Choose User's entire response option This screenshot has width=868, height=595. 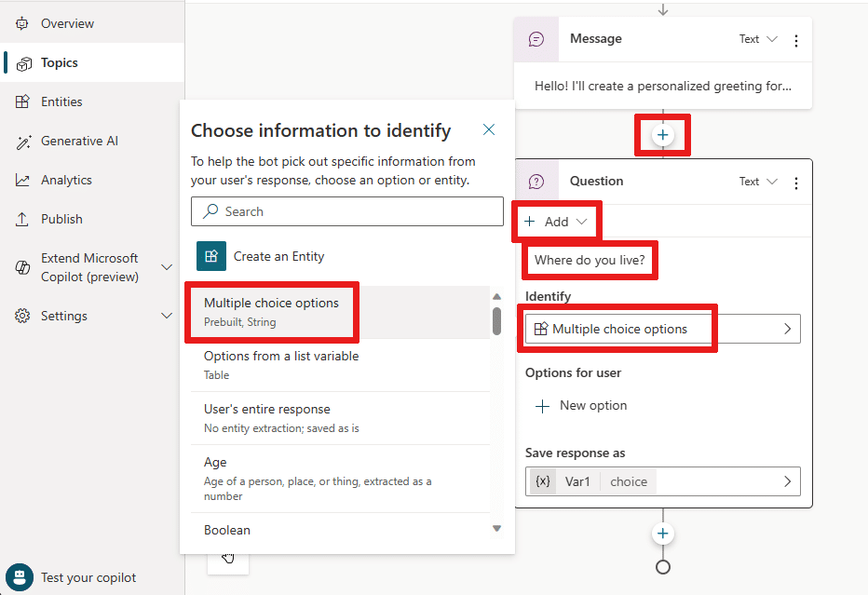340,418
